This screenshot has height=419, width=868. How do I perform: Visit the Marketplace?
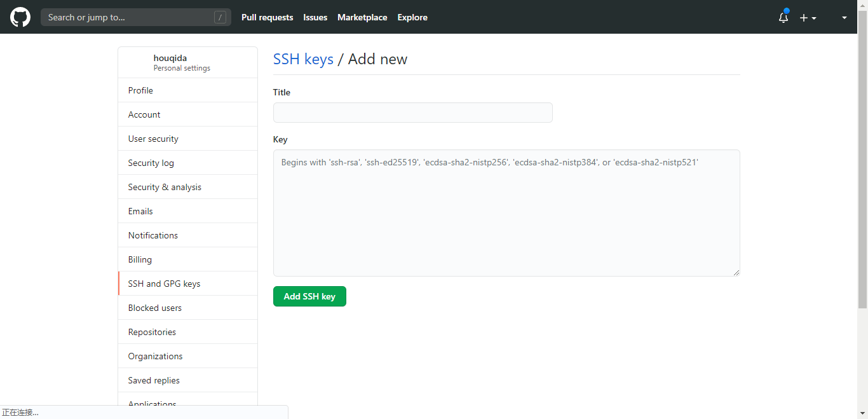pos(362,17)
